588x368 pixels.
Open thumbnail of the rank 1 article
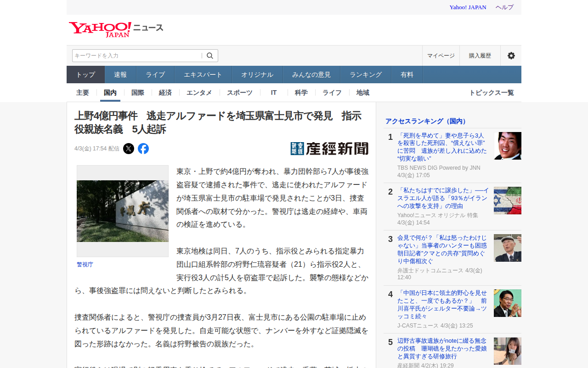(507, 146)
